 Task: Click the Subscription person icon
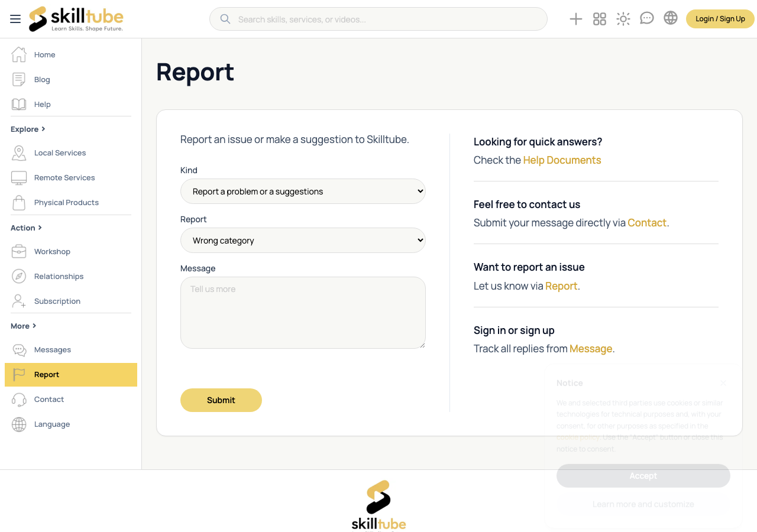(x=19, y=301)
